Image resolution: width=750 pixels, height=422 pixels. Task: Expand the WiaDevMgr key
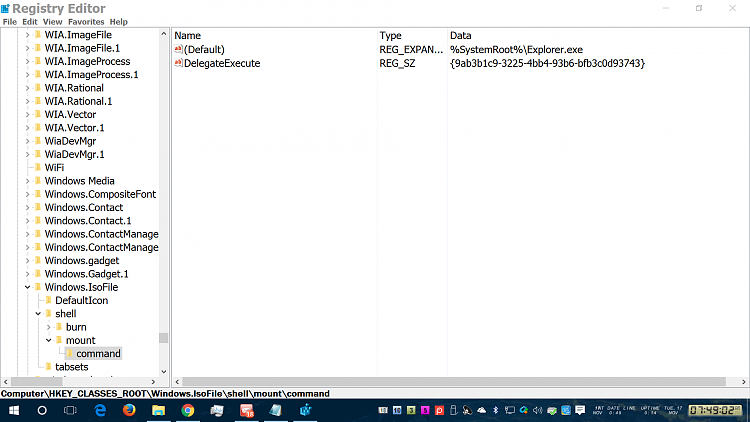point(27,141)
